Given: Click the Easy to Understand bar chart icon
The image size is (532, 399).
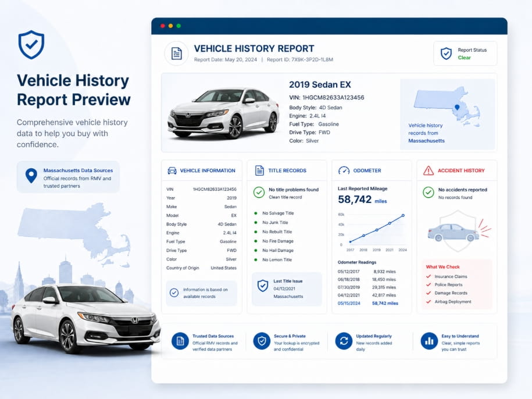Looking at the screenshot, I should click(x=429, y=341).
